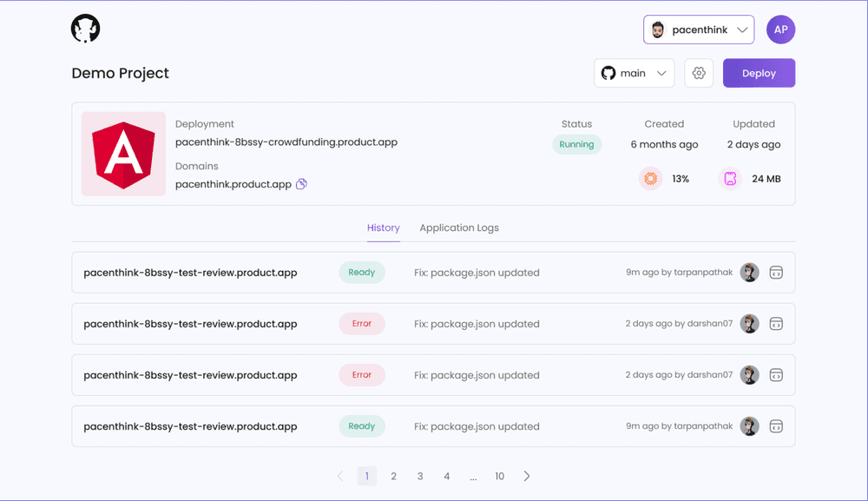View code icon in second history row

(x=776, y=324)
